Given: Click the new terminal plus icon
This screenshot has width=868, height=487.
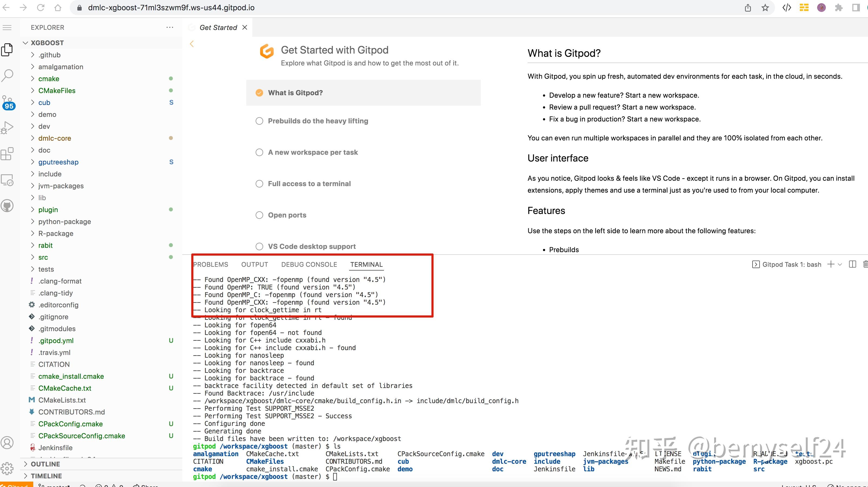Looking at the screenshot, I should (831, 264).
